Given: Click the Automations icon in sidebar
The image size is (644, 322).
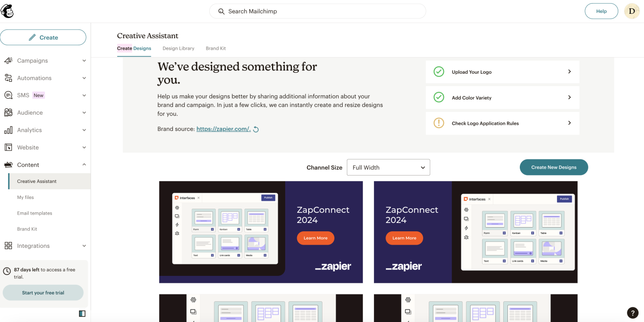Looking at the screenshot, I should pyautogui.click(x=8, y=78).
